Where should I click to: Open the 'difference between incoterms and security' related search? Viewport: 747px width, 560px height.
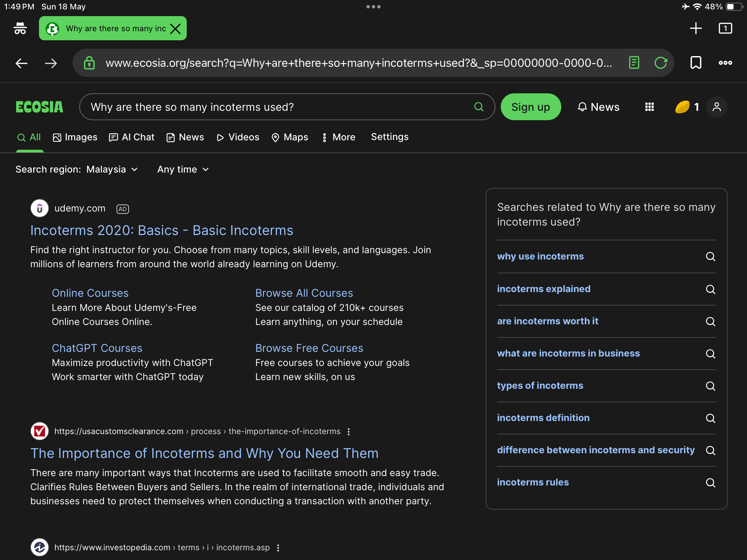[596, 450]
